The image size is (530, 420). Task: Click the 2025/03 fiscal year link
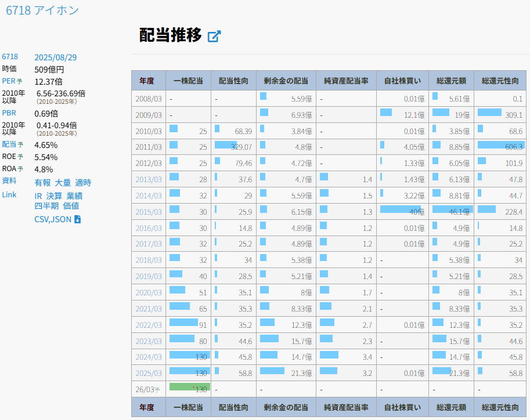(149, 373)
